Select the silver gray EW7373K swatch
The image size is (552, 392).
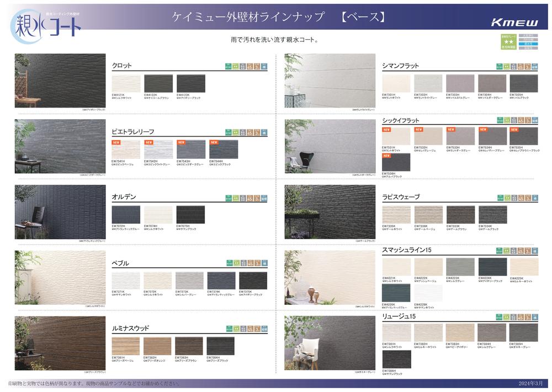[x=189, y=281]
